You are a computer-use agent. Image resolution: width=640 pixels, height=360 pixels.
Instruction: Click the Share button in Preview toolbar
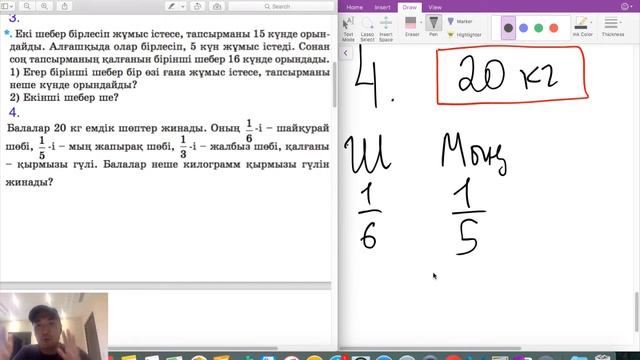[x=64, y=6]
